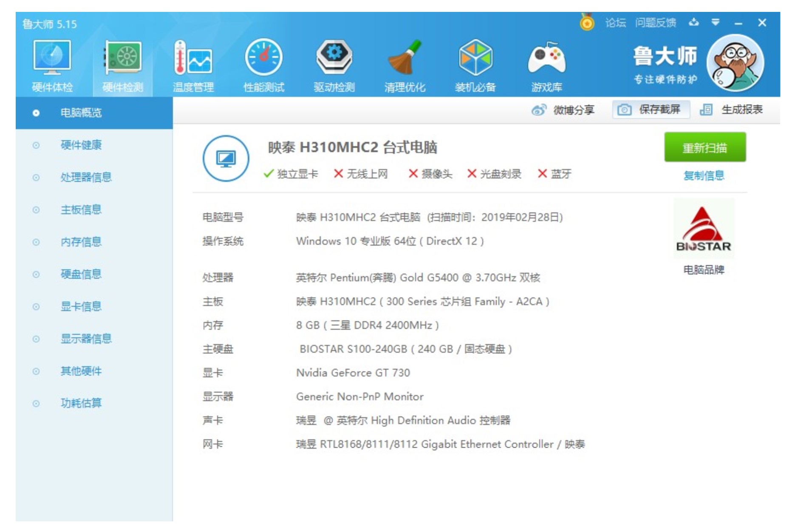Click the report icon beside 生成报表
The height and width of the screenshot is (526, 812).
pyautogui.click(x=706, y=110)
